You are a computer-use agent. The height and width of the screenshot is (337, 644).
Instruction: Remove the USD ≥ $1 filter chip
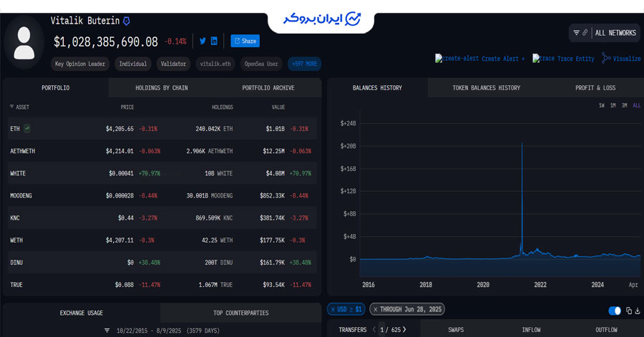click(x=333, y=310)
